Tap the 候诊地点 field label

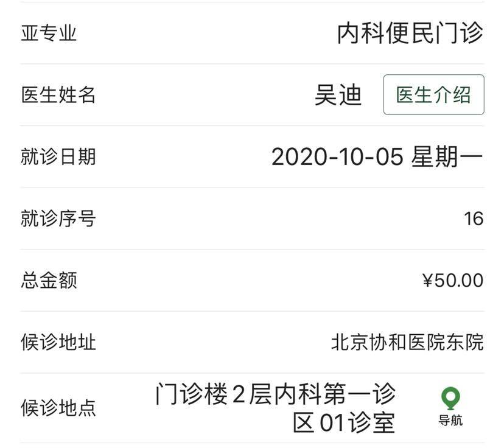coord(58,408)
